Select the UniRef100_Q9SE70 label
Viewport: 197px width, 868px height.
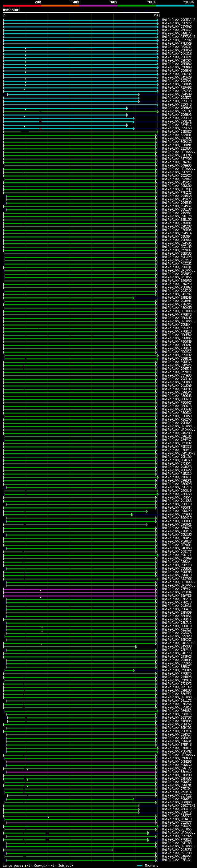[x=177, y=118]
